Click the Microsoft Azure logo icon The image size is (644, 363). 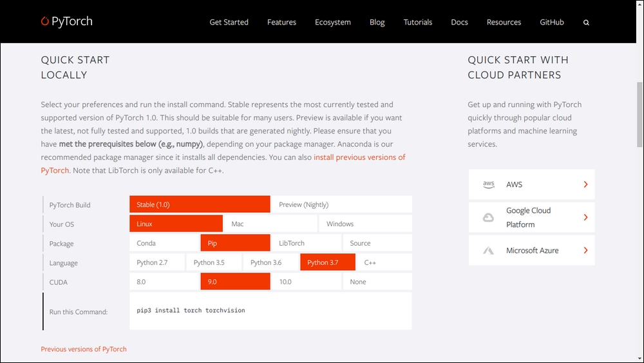[x=488, y=250]
